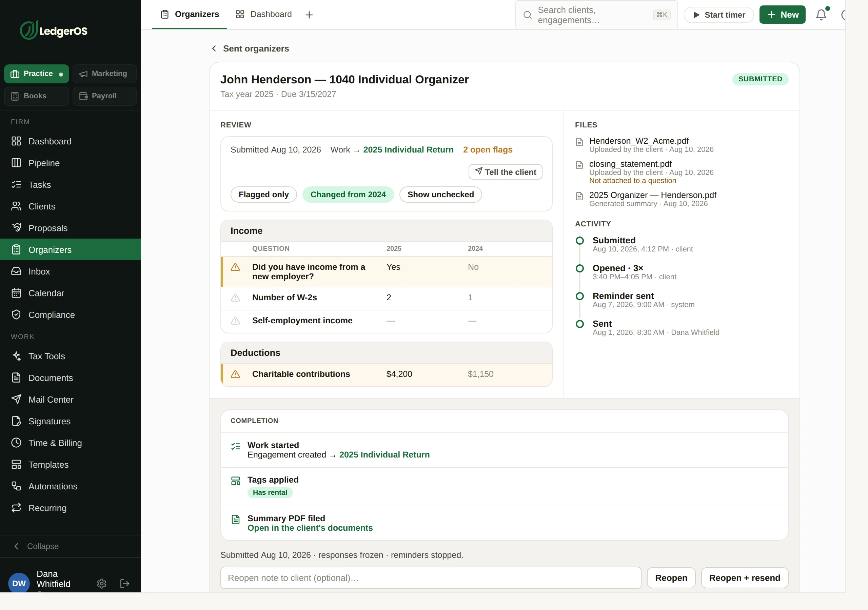The width and height of the screenshot is (868, 610).
Task: Open the notifications bell
Action: click(821, 15)
